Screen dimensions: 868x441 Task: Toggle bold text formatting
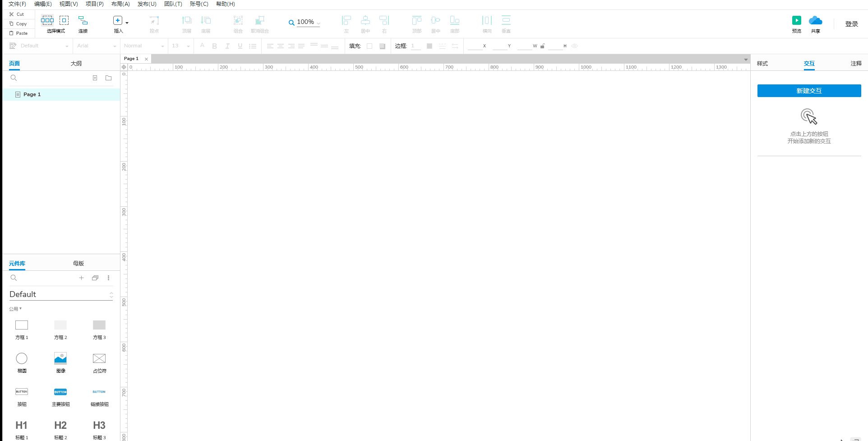click(x=215, y=46)
